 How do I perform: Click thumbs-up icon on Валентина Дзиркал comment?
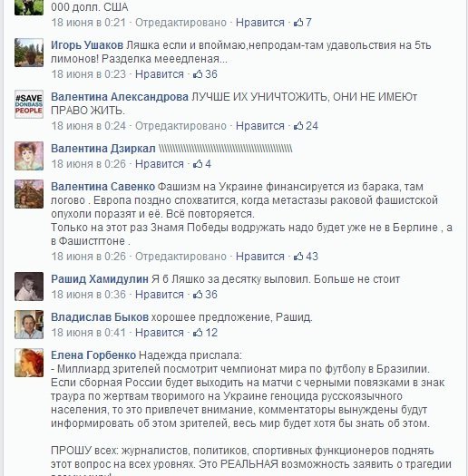pyautogui.click(x=198, y=163)
